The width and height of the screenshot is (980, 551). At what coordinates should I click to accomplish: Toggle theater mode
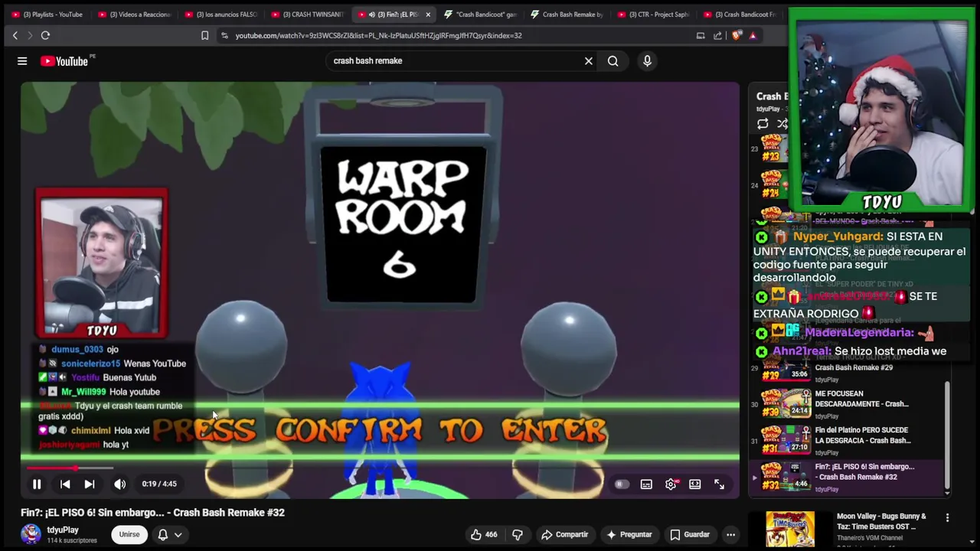pyautogui.click(x=695, y=484)
